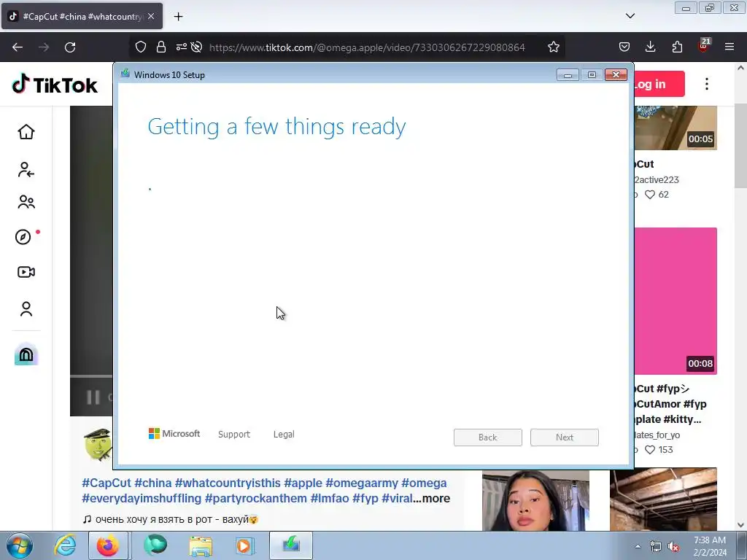Bookmark this page with the star icon
Screen dimensions: 747x560
point(553,47)
